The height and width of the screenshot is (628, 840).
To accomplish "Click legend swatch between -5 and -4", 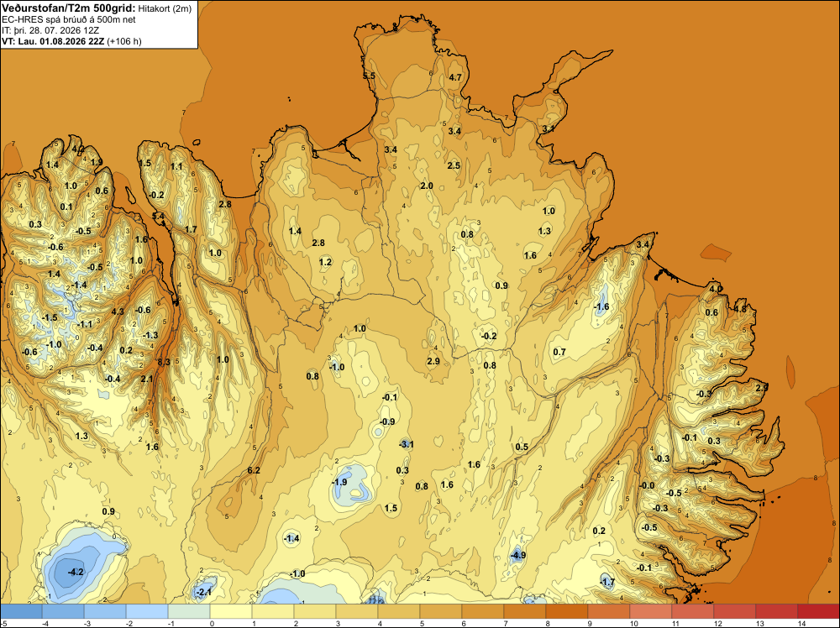I will [21, 611].
